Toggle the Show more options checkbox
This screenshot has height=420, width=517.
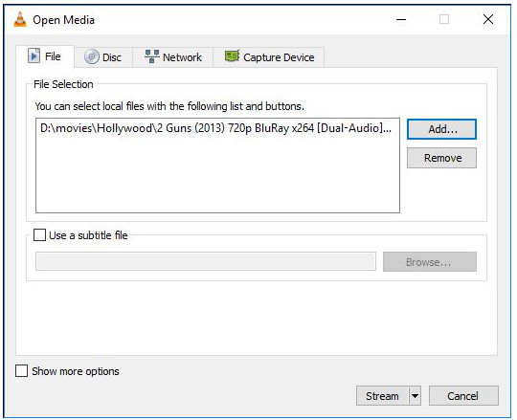coord(21,371)
